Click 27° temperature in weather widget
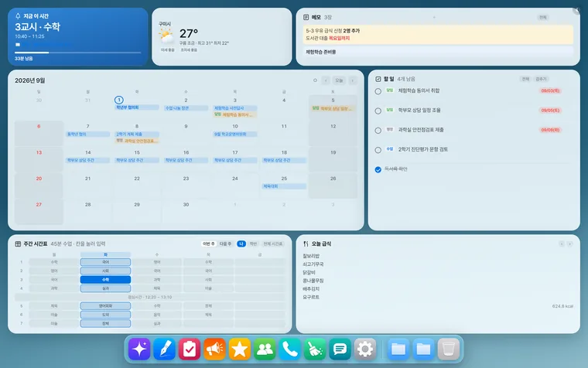 click(189, 34)
